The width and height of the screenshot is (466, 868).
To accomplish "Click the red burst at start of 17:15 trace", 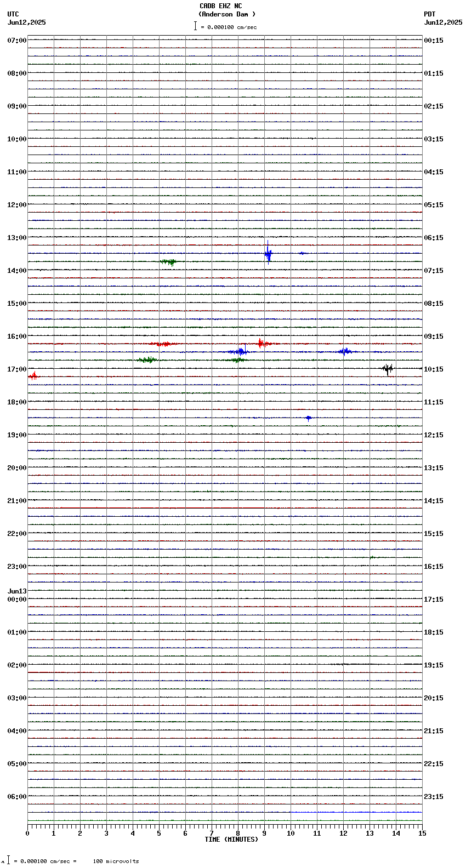I will click(x=33, y=376).
